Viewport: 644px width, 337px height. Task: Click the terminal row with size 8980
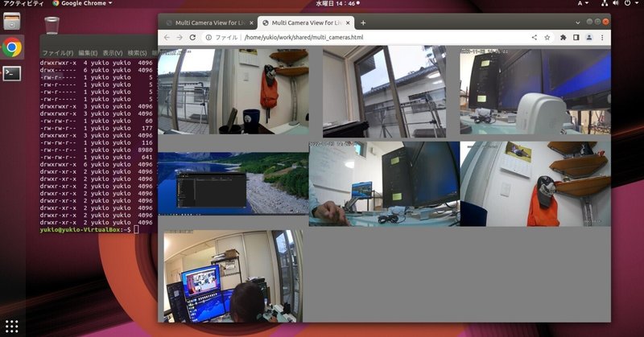click(97, 150)
